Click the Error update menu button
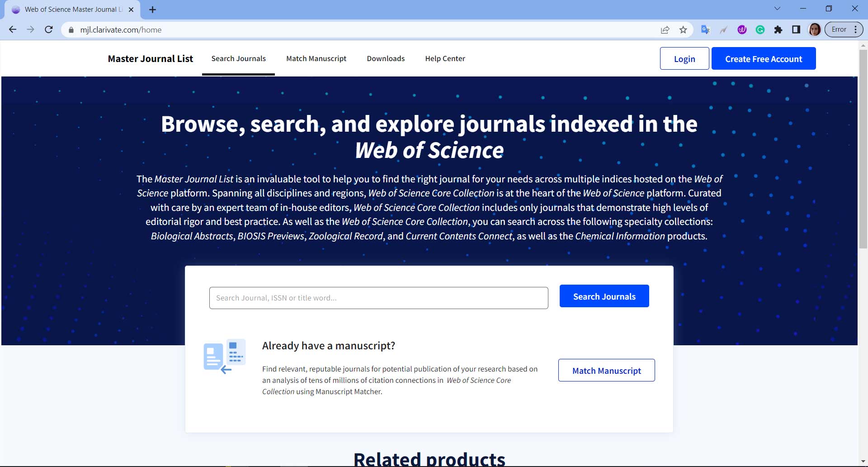This screenshot has width=868, height=467. (844, 29)
